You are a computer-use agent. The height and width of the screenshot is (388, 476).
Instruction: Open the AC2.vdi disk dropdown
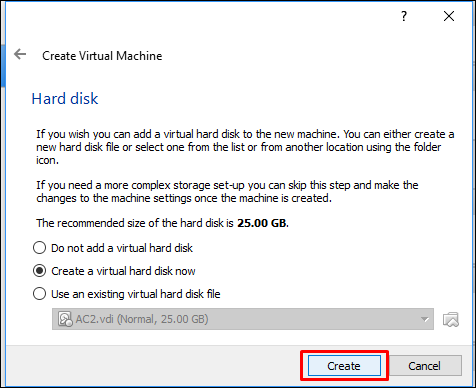point(243,319)
